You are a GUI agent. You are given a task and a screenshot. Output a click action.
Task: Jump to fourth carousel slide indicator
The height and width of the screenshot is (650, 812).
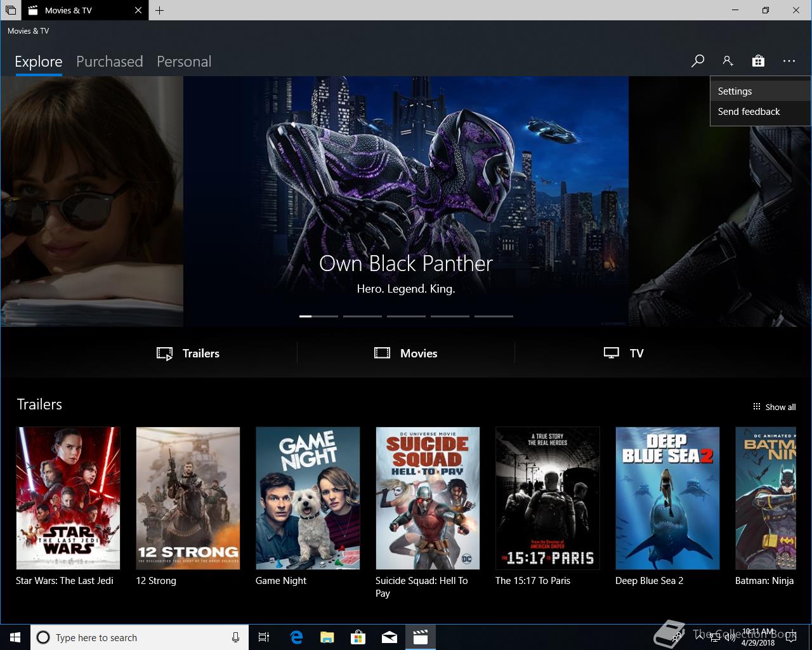[x=450, y=316]
